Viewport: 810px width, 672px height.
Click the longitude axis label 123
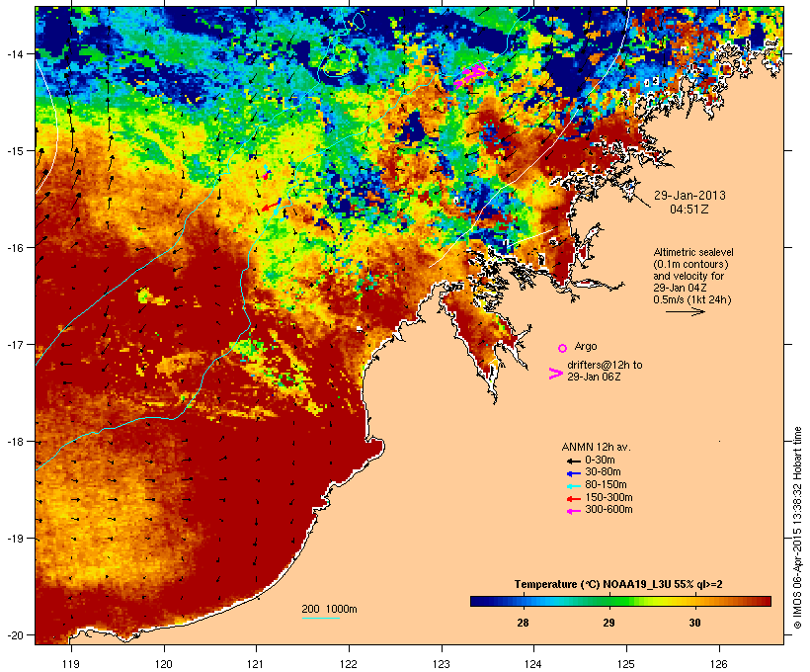(x=442, y=664)
